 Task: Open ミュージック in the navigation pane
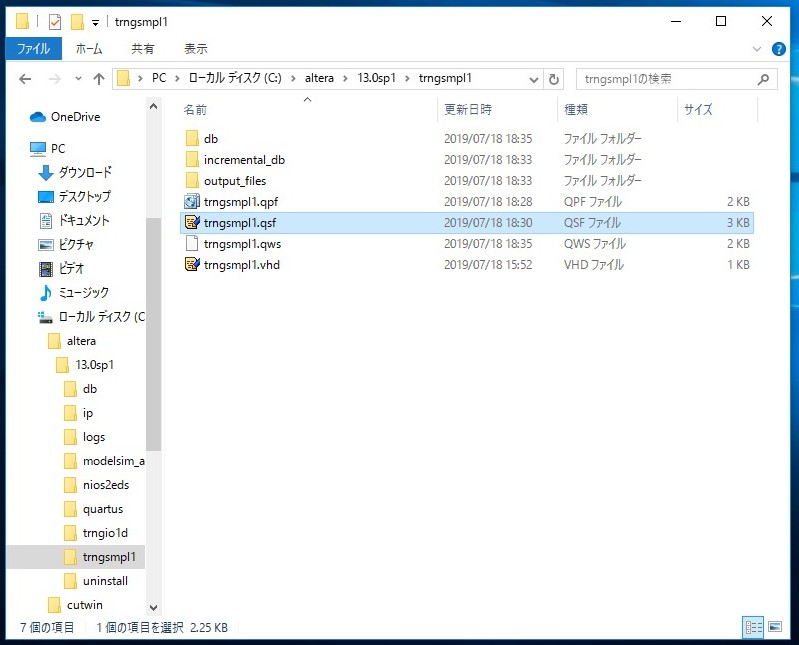coord(73,292)
